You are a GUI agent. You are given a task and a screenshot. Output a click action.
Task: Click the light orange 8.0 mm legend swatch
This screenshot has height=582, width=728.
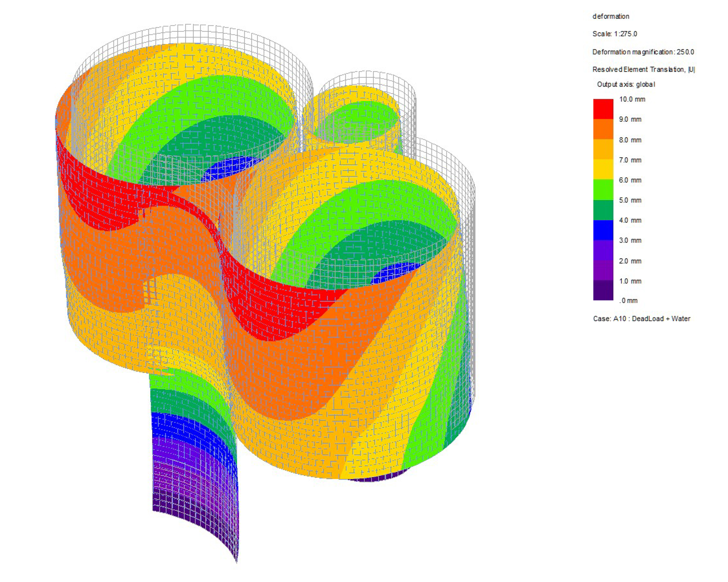pyautogui.click(x=603, y=149)
